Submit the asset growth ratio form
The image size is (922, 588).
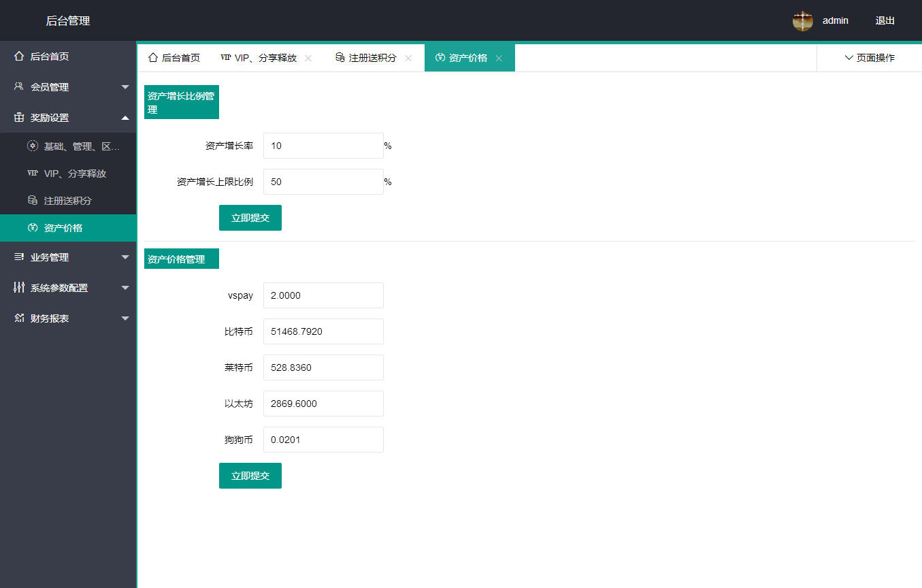tap(250, 218)
